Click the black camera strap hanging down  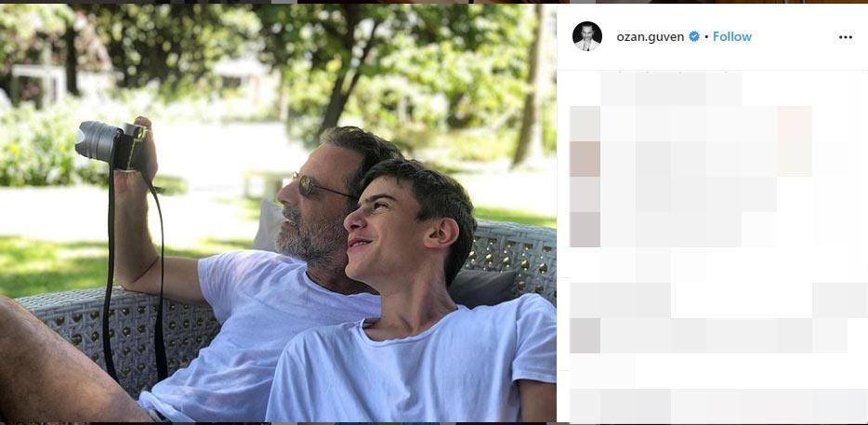tap(110, 279)
